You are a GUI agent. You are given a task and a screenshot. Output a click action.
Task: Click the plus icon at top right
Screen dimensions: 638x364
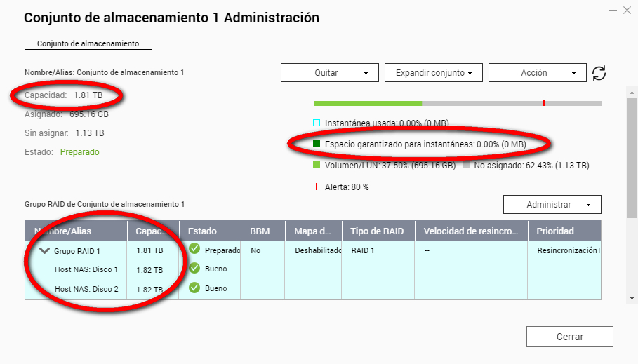[x=613, y=11]
